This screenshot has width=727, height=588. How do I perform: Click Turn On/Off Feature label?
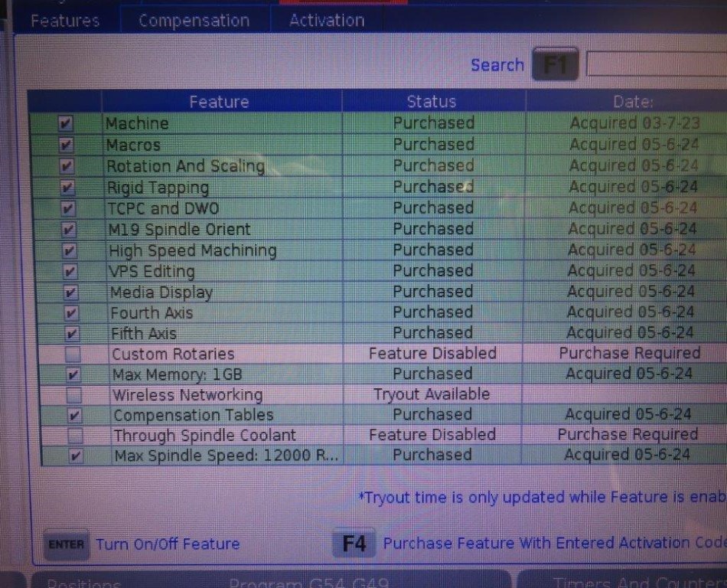click(168, 544)
